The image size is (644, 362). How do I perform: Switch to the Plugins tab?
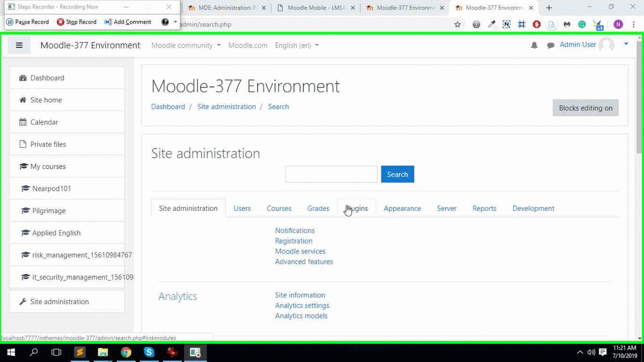(357, 208)
